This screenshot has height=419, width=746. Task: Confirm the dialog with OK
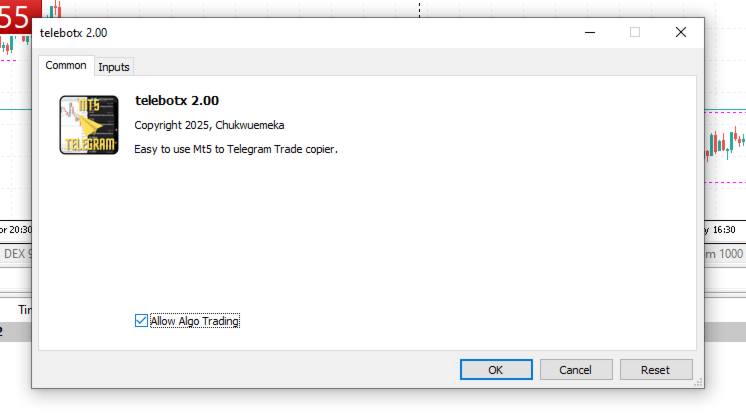pyautogui.click(x=496, y=370)
